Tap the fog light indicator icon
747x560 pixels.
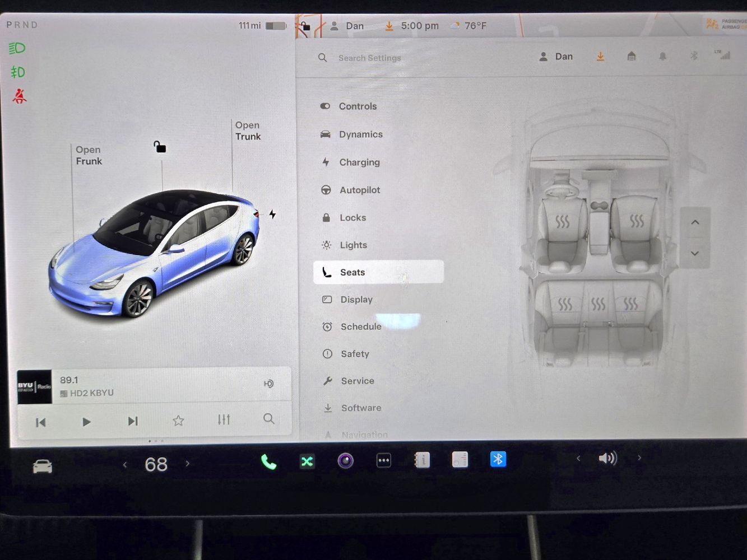18,72
